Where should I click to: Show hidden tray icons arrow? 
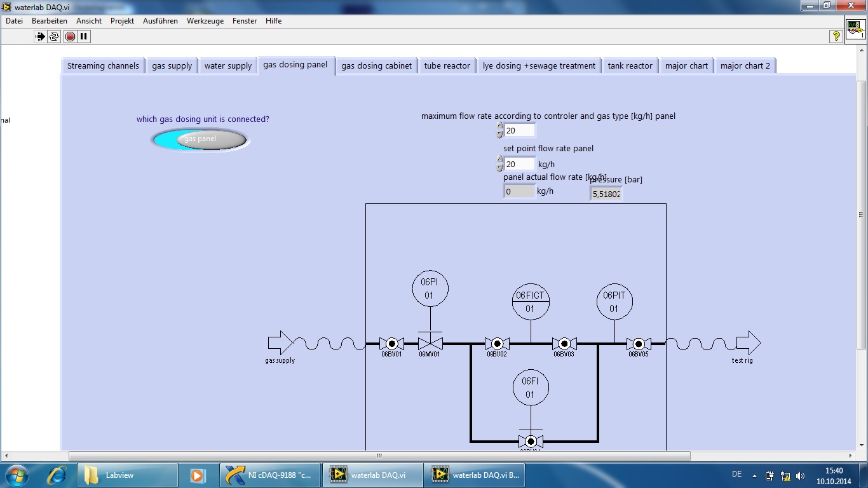tap(754, 475)
